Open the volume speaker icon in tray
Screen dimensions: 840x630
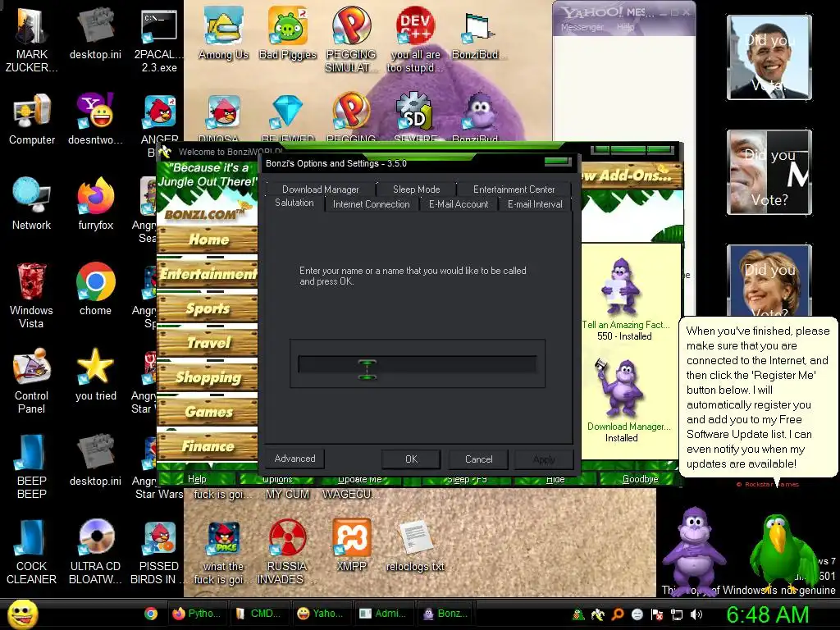click(x=696, y=614)
